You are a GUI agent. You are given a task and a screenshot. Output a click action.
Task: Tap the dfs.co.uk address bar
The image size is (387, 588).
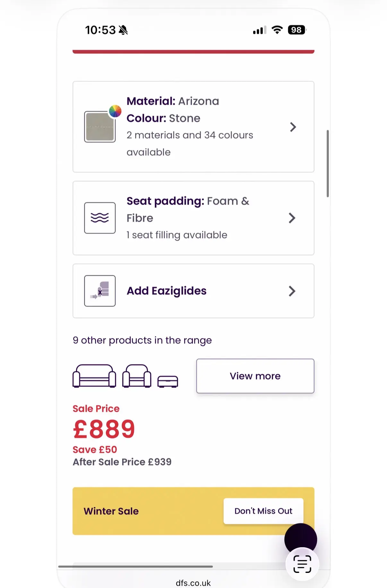tap(193, 583)
